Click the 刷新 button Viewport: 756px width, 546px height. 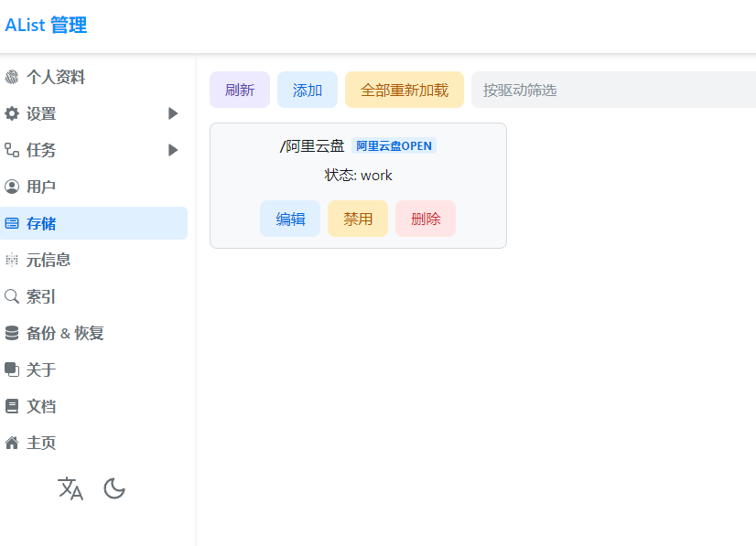pyautogui.click(x=240, y=90)
